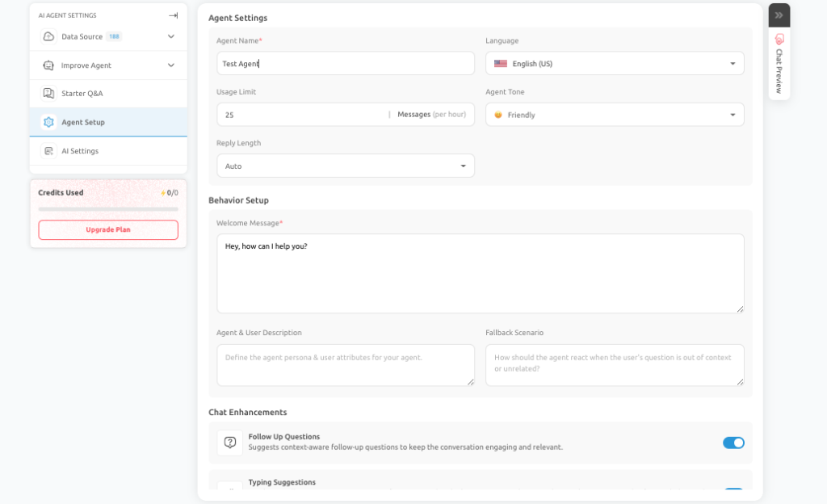The height and width of the screenshot is (504, 827).
Task: Click the Agent Setup gear icon
Action: [x=48, y=122]
